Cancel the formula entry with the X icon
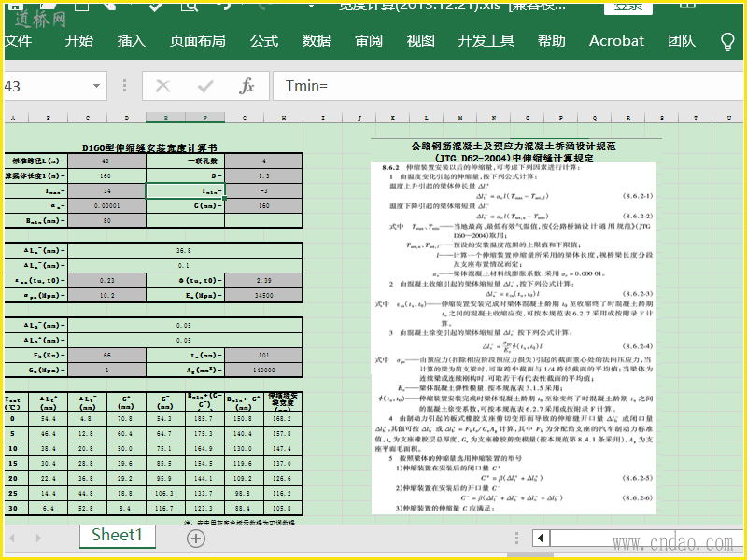The width and height of the screenshot is (747, 560). click(x=162, y=86)
